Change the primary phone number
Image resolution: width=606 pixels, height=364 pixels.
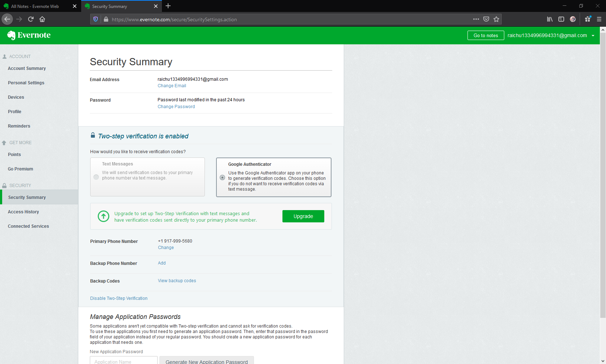point(166,248)
